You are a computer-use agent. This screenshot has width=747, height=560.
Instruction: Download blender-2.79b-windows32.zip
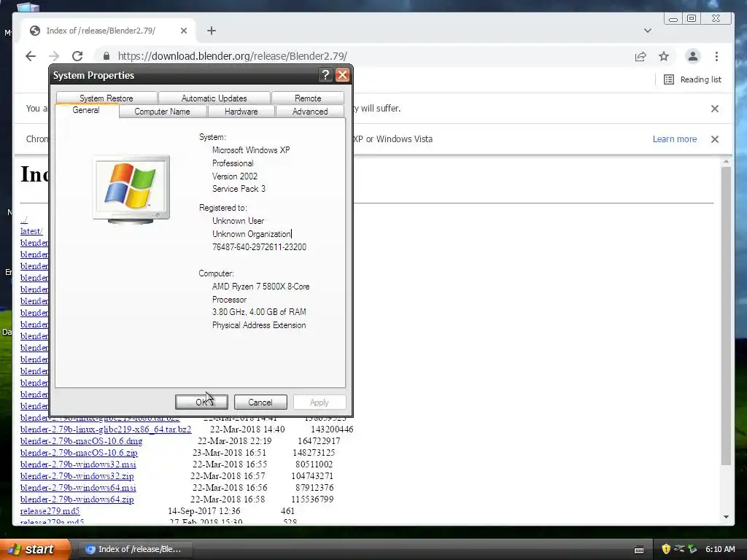[x=77, y=475]
